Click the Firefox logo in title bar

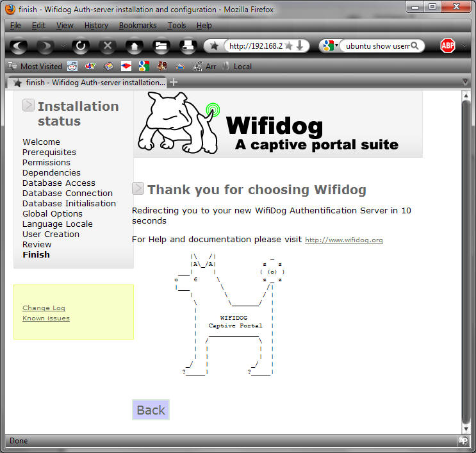10,10
